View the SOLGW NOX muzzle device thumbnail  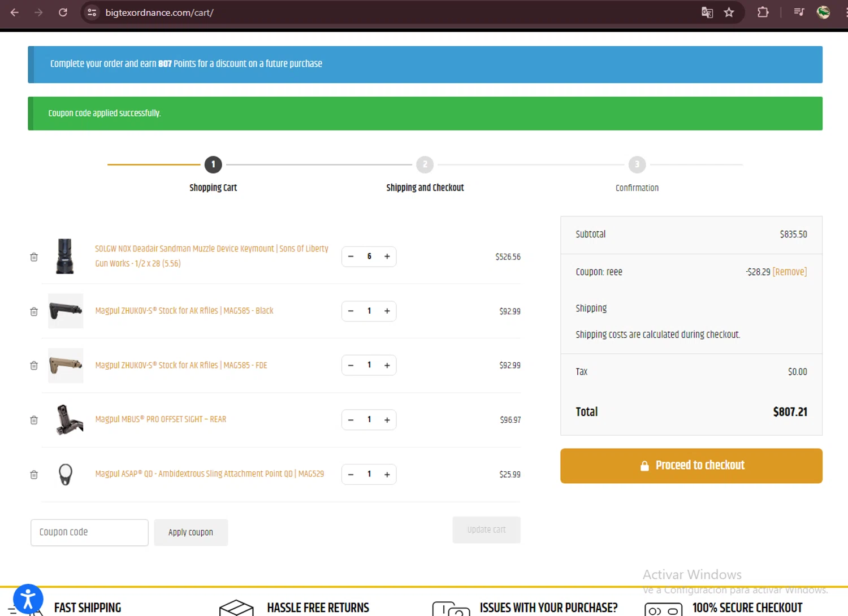click(66, 257)
